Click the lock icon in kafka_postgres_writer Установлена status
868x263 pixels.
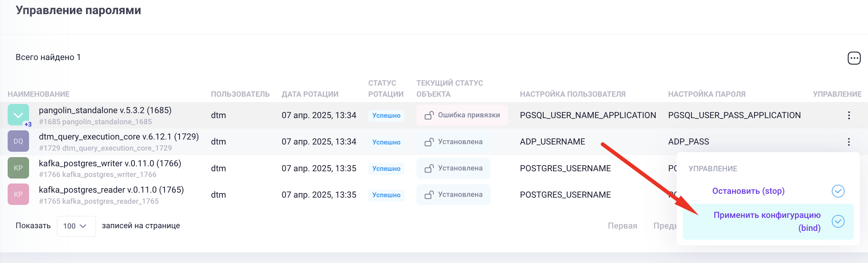tap(429, 168)
